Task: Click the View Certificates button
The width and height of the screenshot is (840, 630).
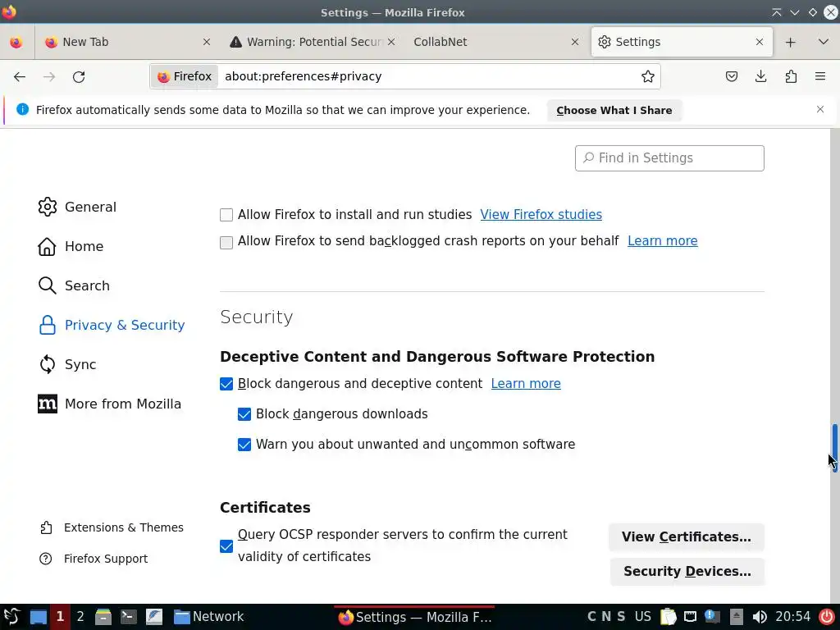Action: pyautogui.click(x=686, y=536)
